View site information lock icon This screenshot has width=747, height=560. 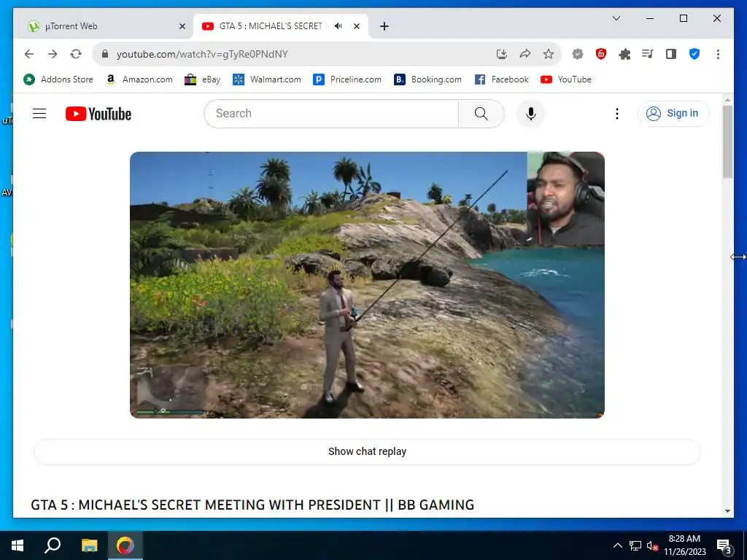coord(105,54)
